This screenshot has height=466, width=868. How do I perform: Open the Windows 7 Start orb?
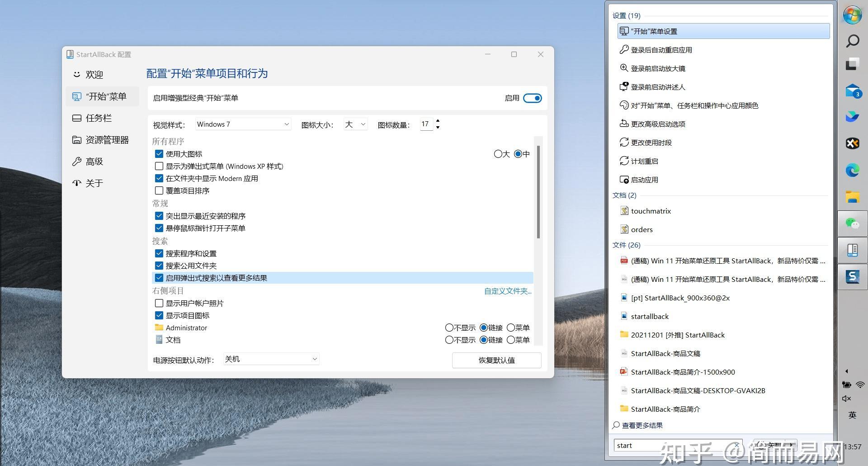(852, 15)
